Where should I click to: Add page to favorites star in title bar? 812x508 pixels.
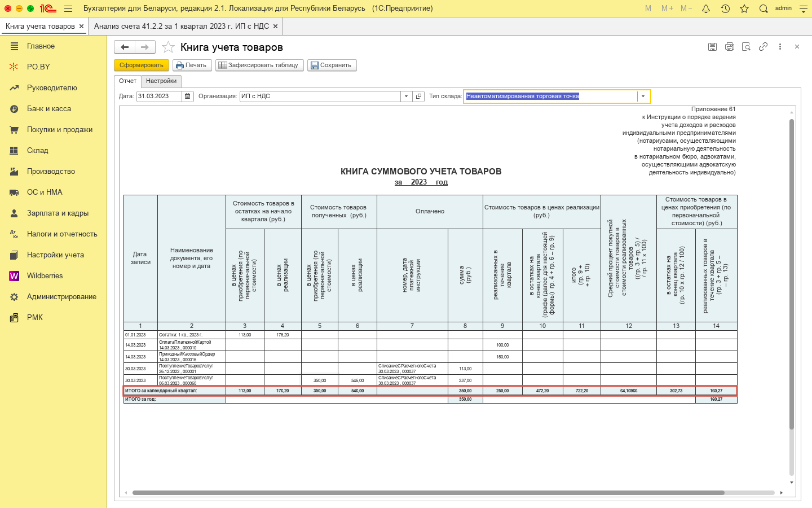(x=744, y=8)
